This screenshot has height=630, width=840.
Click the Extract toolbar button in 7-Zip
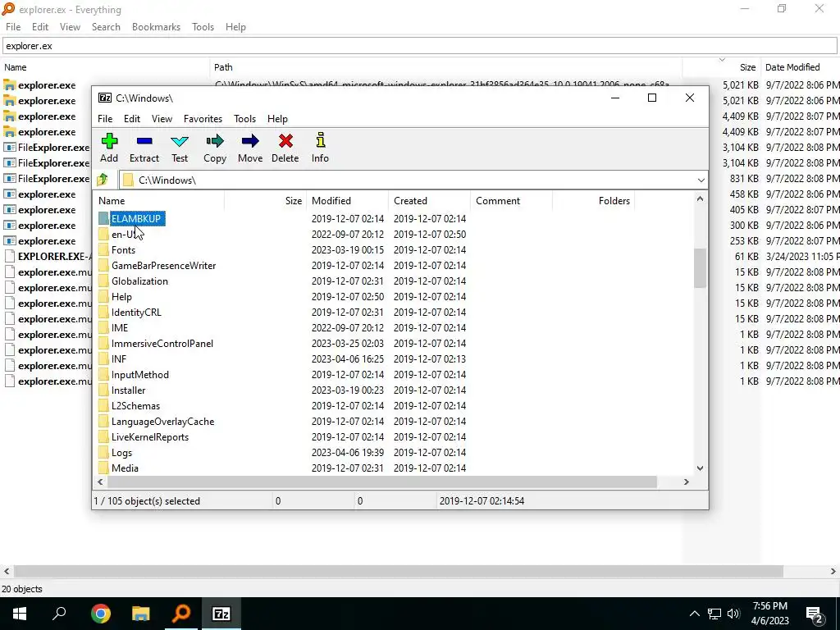pos(144,148)
